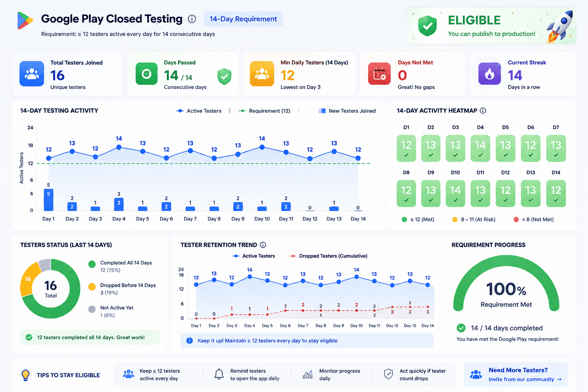Image resolution: width=588 pixels, height=392 pixels.
Task: Click the ELIGIBLE status heading
Action: click(474, 20)
